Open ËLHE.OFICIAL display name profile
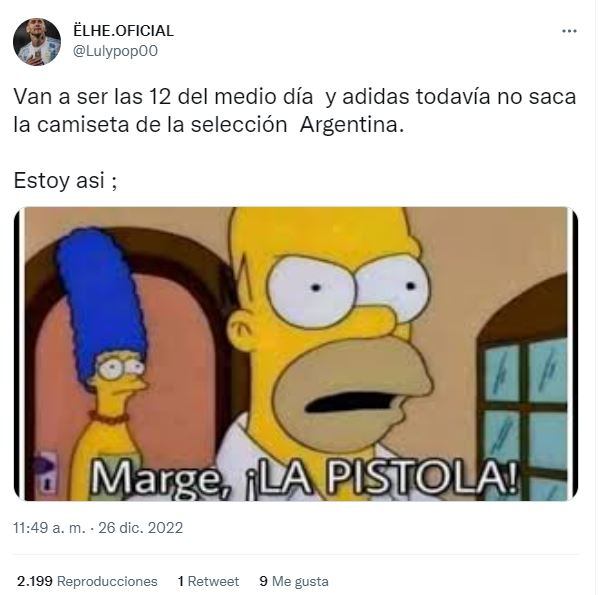Image resolution: width=600 pixels, height=595 pixels. pos(123,31)
